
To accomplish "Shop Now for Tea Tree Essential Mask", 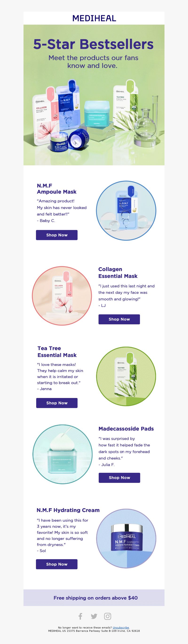I will [x=57, y=403].
